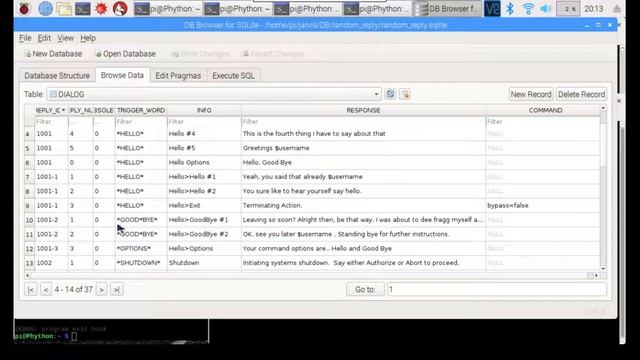640x360 pixels.
Task: Click the Go to record number field
Action: click(497, 289)
